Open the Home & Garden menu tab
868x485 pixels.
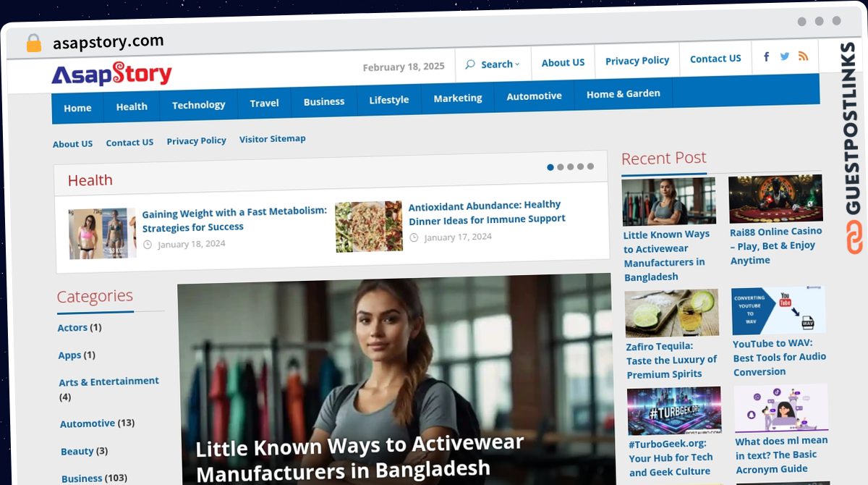click(623, 93)
